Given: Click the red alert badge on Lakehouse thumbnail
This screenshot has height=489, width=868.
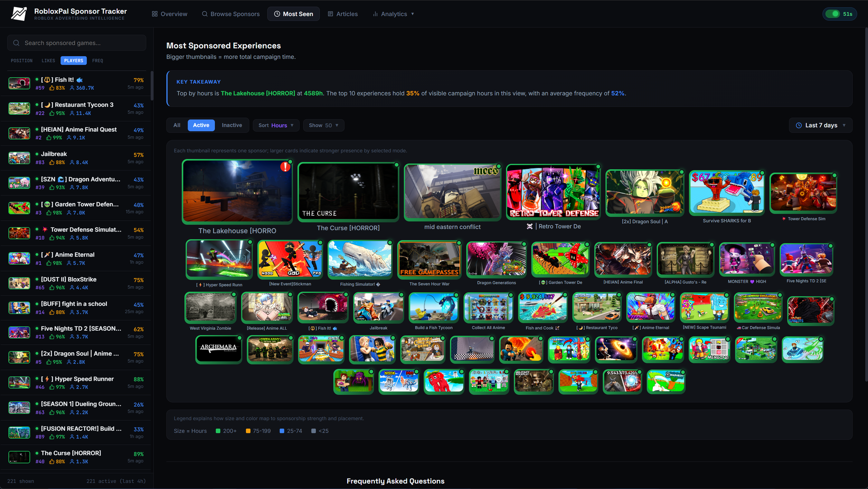Looking at the screenshot, I should click(x=285, y=166).
